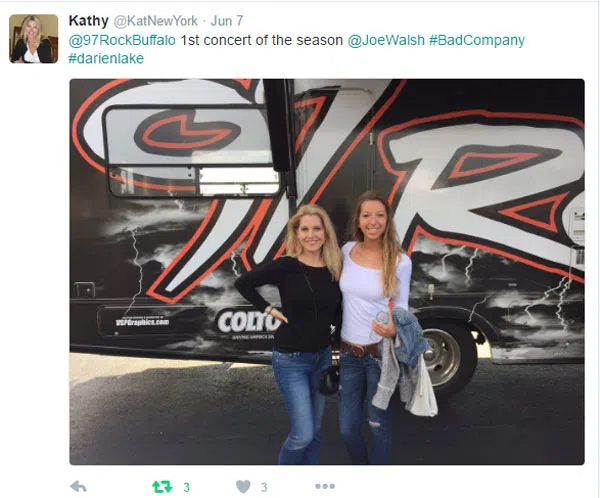Visit the @JoeWalsh mention link
600x498 pixels.
tap(386, 40)
